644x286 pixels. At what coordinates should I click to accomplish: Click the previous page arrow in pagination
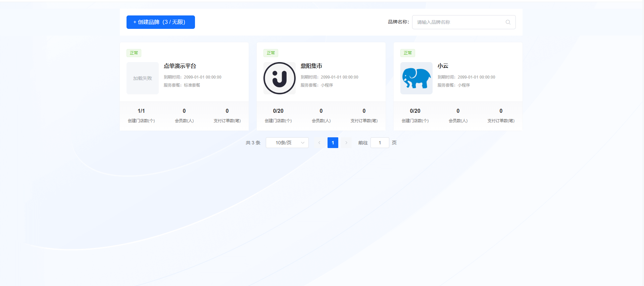pyautogui.click(x=319, y=143)
